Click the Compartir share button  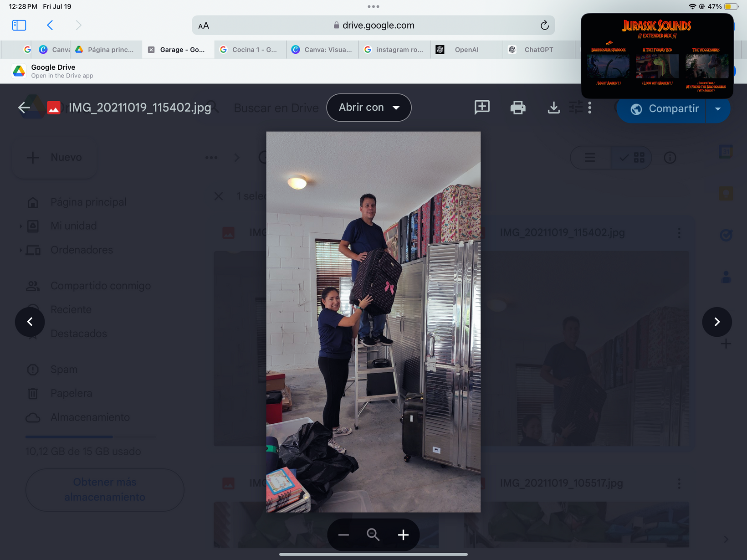click(665, 109)
